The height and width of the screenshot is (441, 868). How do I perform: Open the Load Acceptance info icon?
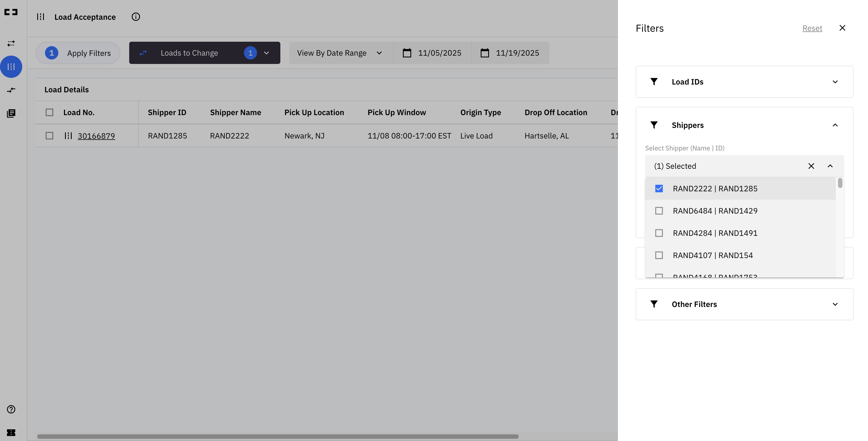pos(136,17)
